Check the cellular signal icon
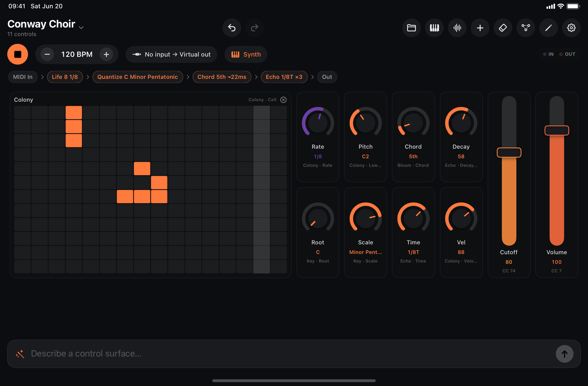This screenshot has width=588, height=386. pyautogui.click(x=551, y=6)
